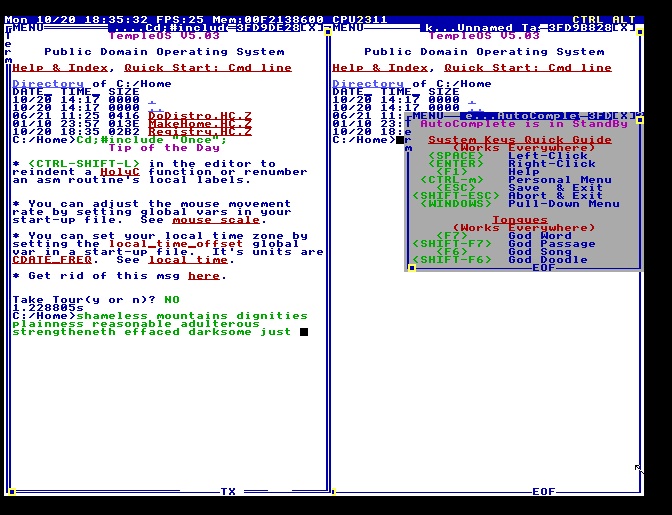Image resolution: width=672 pixels, height=515 pixels.
Task: Click the Mem:00F2138600 readout in top bar
Action: tap(268, 20)
